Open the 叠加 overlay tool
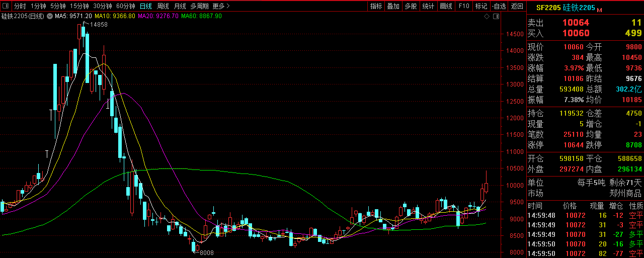This screenshot has height=258, width=644. click(393, 6)
